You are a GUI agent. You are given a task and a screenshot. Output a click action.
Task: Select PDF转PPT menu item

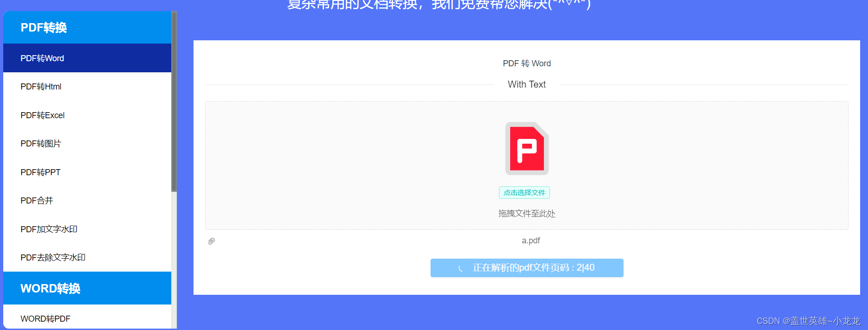87,172
